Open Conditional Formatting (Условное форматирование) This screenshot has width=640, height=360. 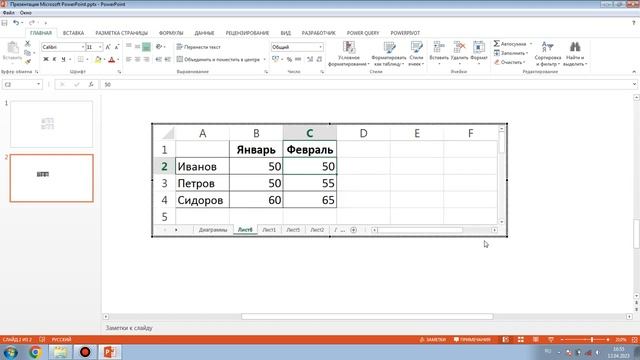click(349, 53)
